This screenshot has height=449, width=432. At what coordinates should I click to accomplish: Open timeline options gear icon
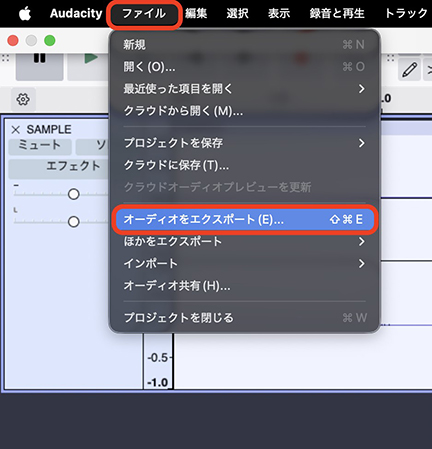pos(23,99)
